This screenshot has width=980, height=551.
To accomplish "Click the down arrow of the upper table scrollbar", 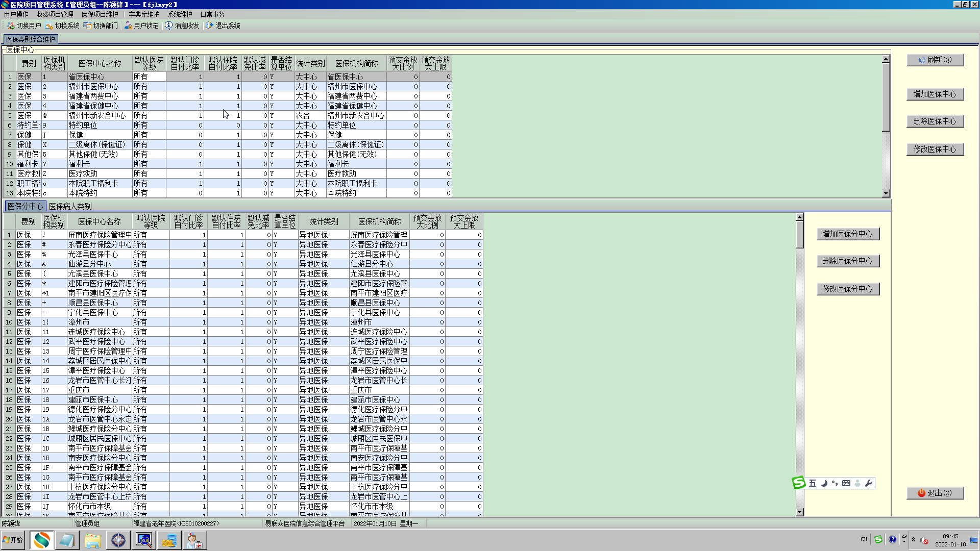I will pyautogui.click(x=886, y=193).
